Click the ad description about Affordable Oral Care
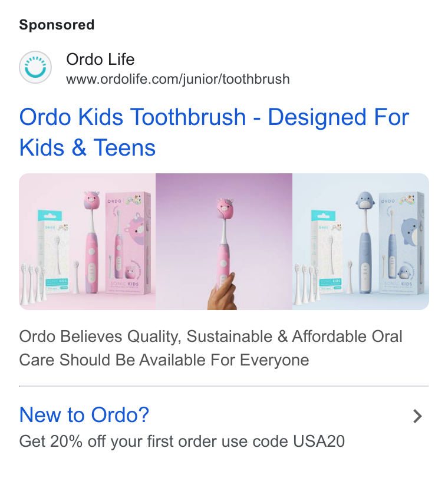448x481 pixels. [210, 348]
